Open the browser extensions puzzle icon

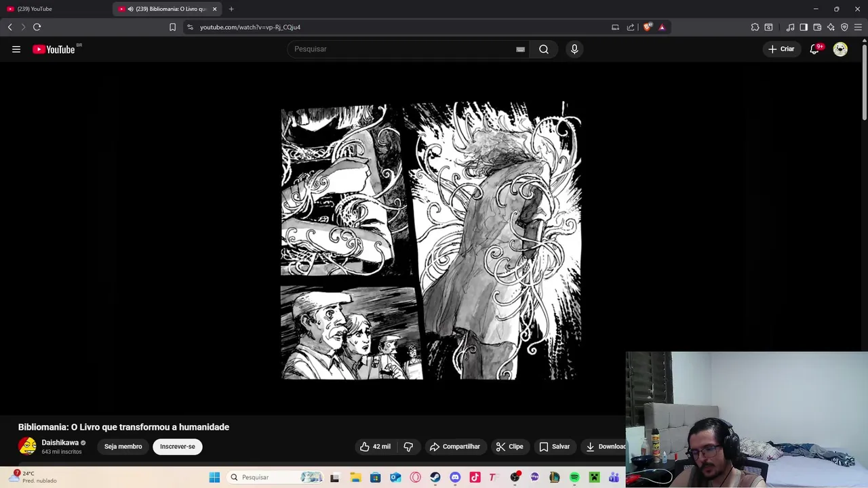(755, 27)
